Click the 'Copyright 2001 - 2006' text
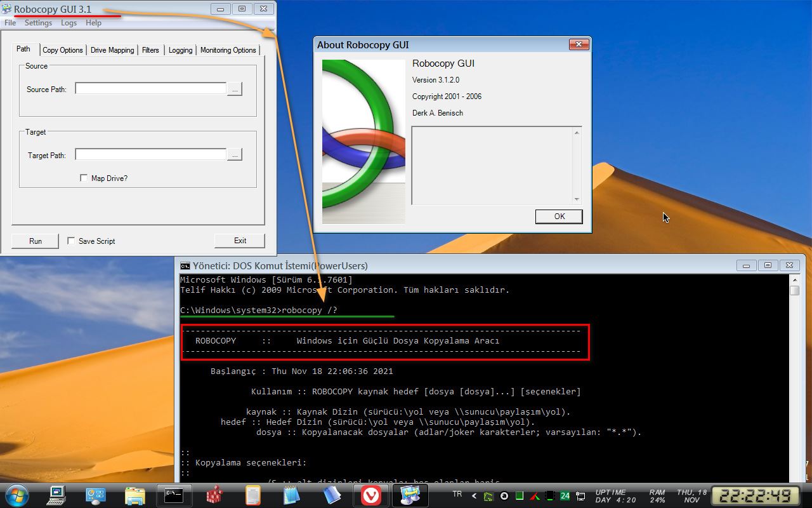 click(x=447, y=97)
